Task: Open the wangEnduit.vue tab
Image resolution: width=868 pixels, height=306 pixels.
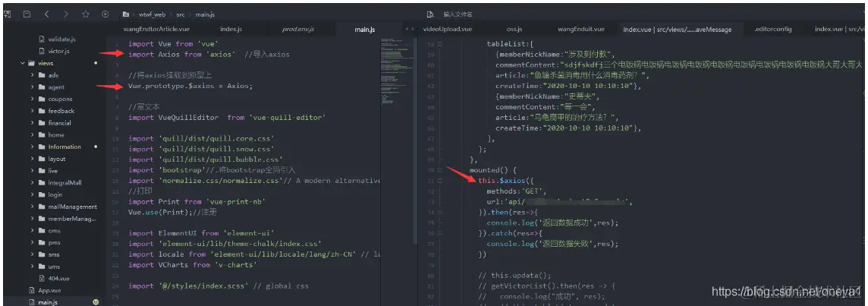Action: [x=580, y=29]
